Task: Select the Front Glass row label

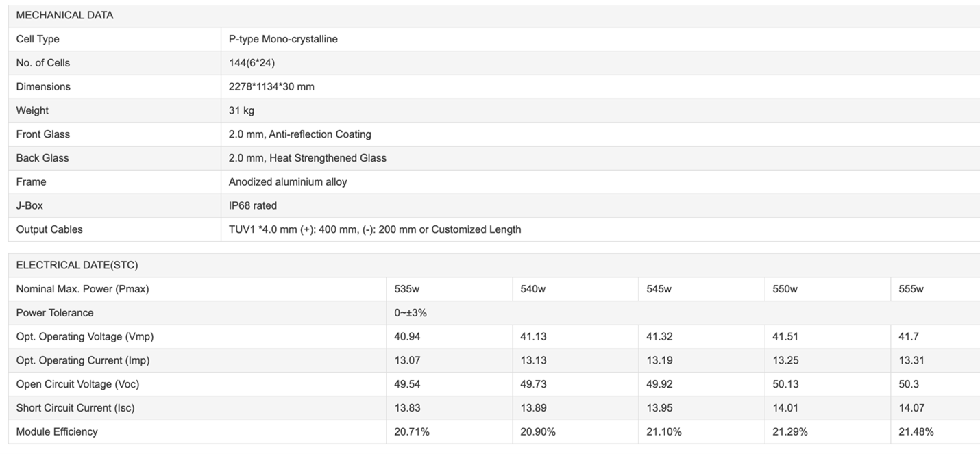Action: 43,134
